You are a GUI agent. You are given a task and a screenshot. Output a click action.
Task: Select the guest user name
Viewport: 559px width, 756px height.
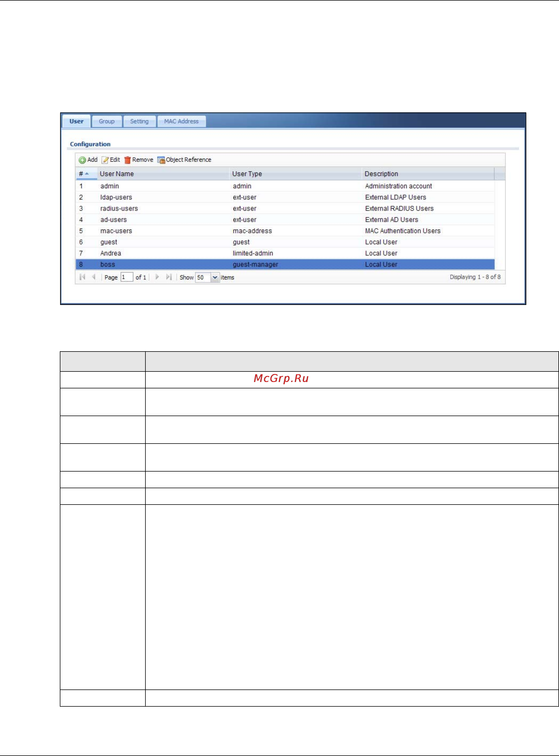click(x=109, y=242)
